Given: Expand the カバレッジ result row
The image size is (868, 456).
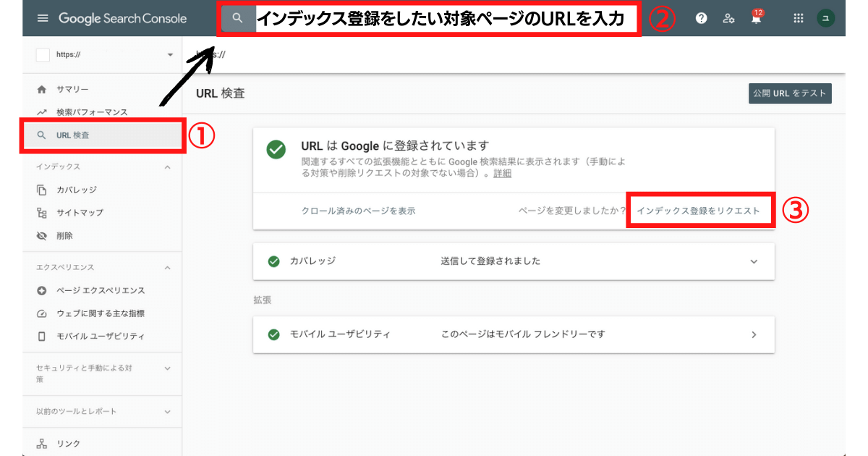Looking at the screenshot, I should pos(754,261).
